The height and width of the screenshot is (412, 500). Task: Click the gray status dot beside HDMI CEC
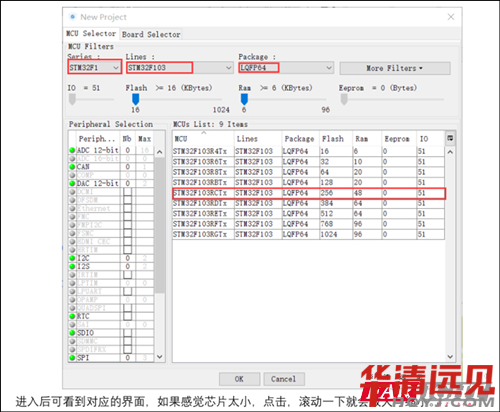point(72,241)
